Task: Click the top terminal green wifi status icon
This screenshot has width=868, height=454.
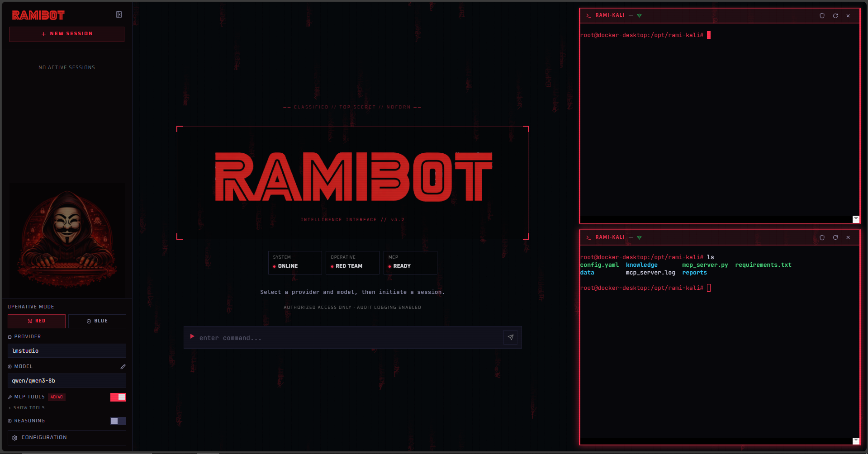Action: (x=640, y=15)
